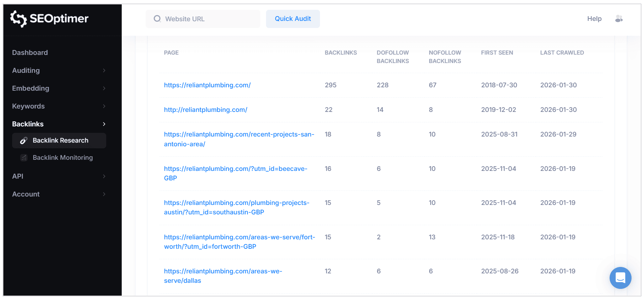Expand the Auditing menu chevron

(x=104, y=70)
